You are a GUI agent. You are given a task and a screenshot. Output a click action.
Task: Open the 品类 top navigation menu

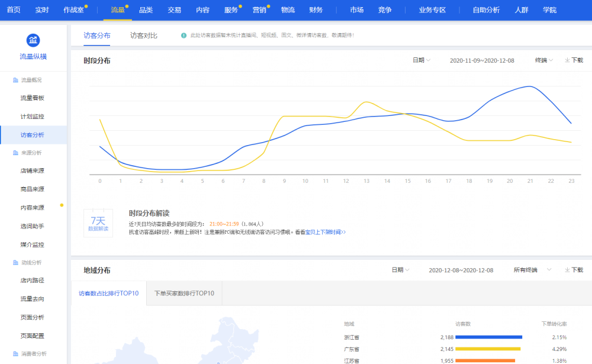146,10
